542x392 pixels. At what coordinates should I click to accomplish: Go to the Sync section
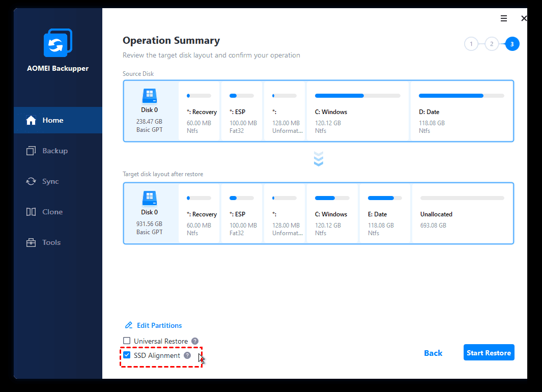tap(50, 181)
